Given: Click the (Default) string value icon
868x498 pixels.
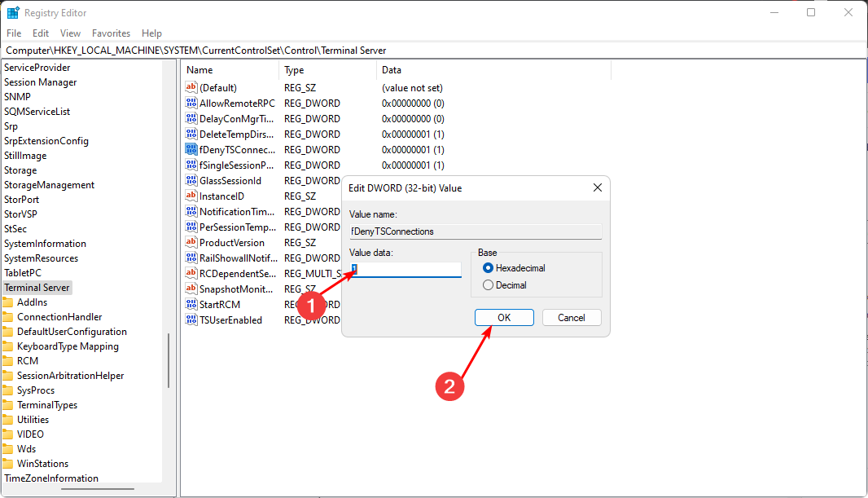Looking at the screenshot, I should (191, 87).
